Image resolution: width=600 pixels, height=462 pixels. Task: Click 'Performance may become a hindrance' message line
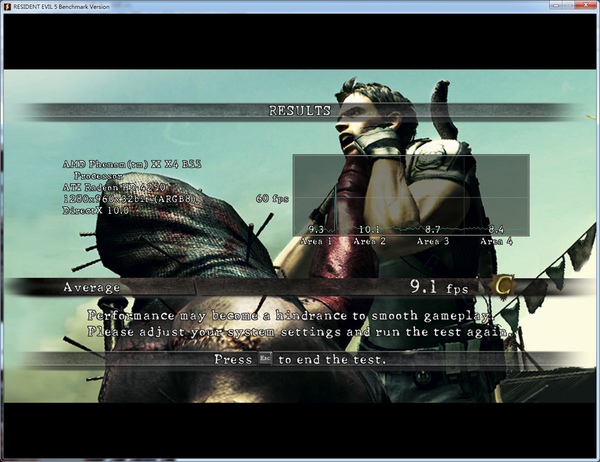[x=289, y=316]
